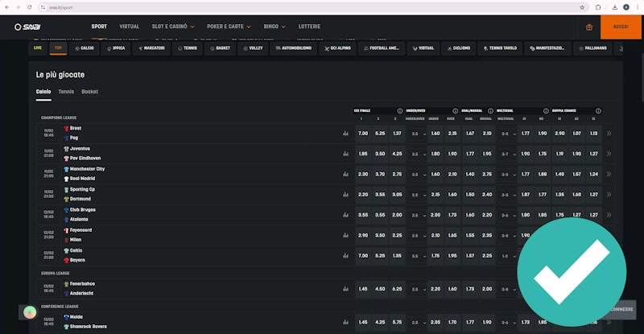Open statistics icon for Juventus vs Psv Eindhoven
Screen dimensions: 644x334
345,154
